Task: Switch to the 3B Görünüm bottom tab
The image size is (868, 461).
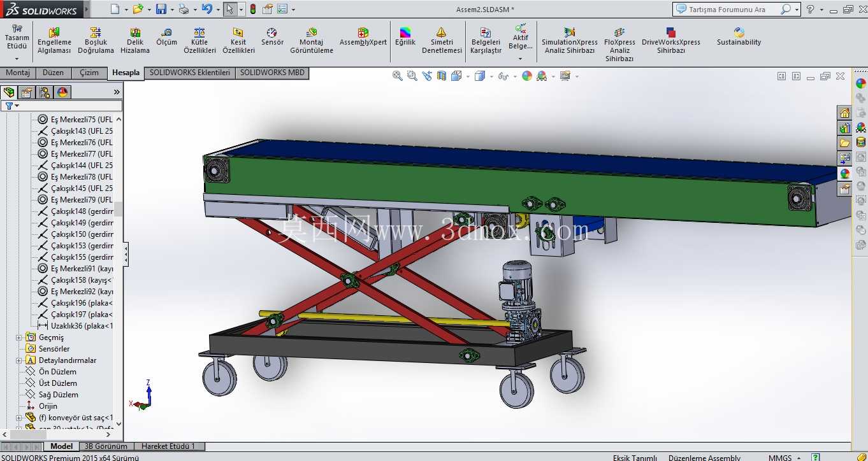Action: point(106,446)
